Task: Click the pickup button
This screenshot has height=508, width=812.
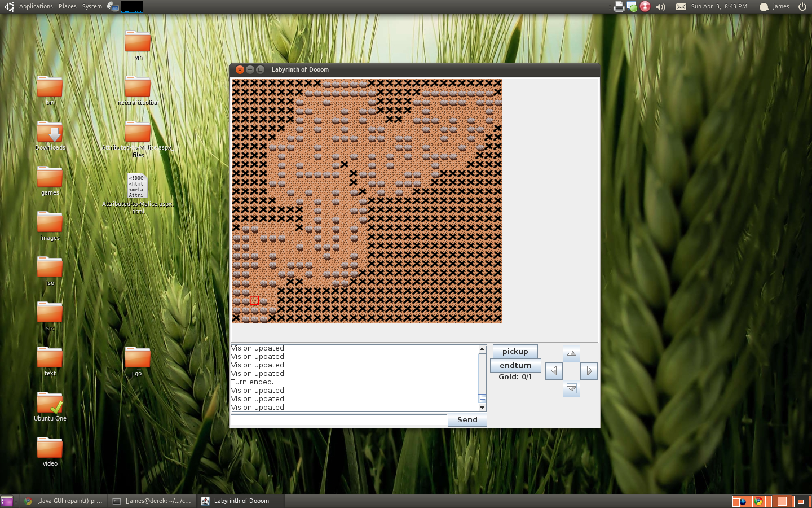Action: point(515,351)
